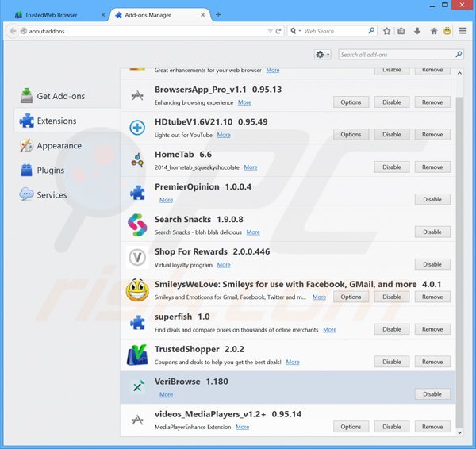This screenshot has width=476, height=449.
Task: Click the Web Search magnifier go button
Action: click(371, 31)
